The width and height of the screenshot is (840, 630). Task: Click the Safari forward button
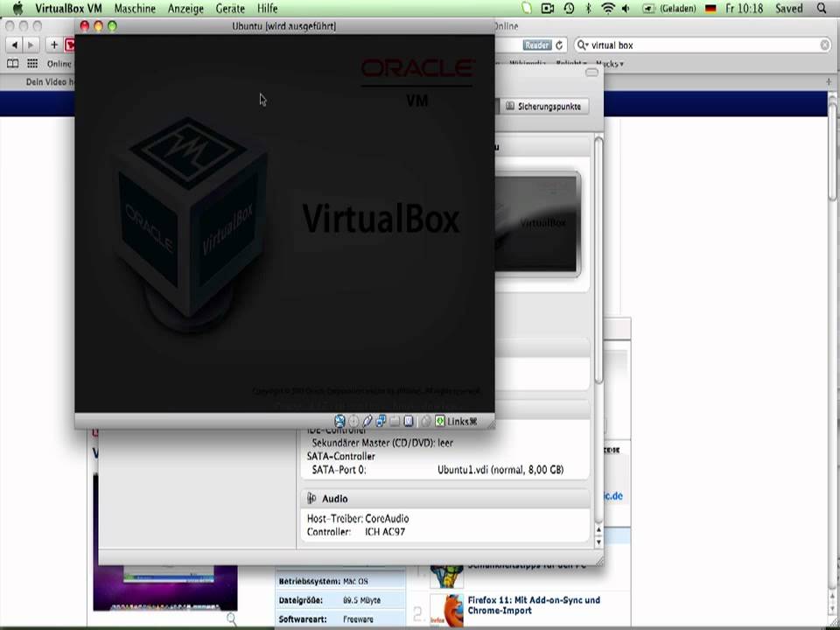point(31,45)
